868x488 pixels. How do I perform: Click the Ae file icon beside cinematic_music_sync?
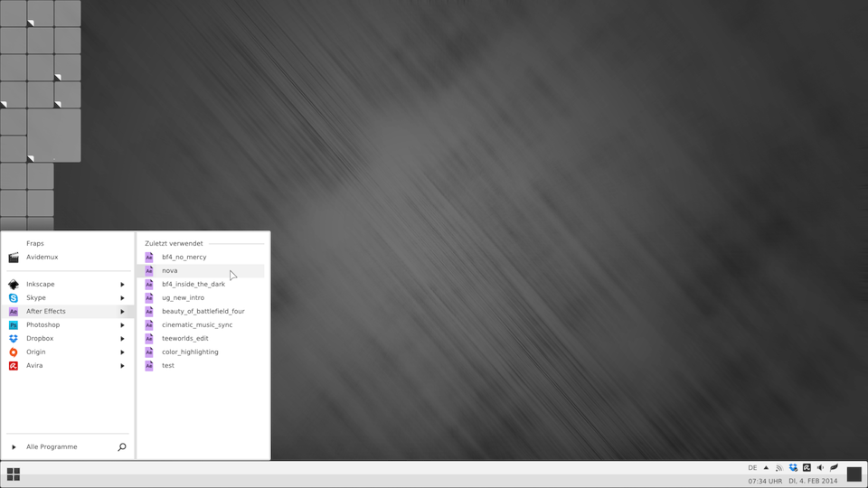point(149,324)
